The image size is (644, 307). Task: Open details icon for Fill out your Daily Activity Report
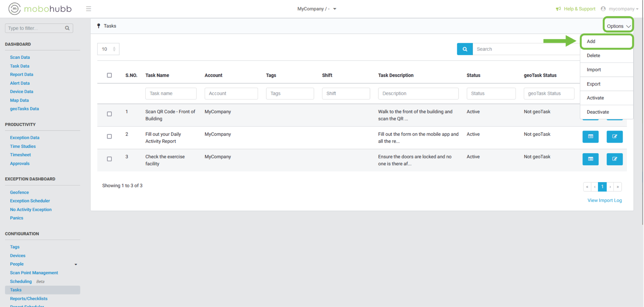pos(590,137)
